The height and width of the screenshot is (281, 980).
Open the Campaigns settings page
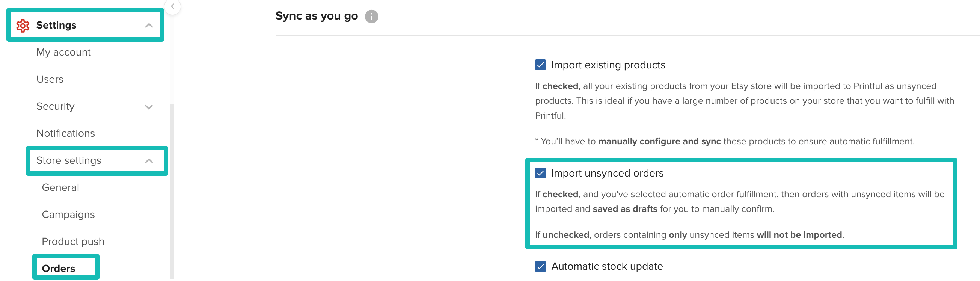(68, 215)
